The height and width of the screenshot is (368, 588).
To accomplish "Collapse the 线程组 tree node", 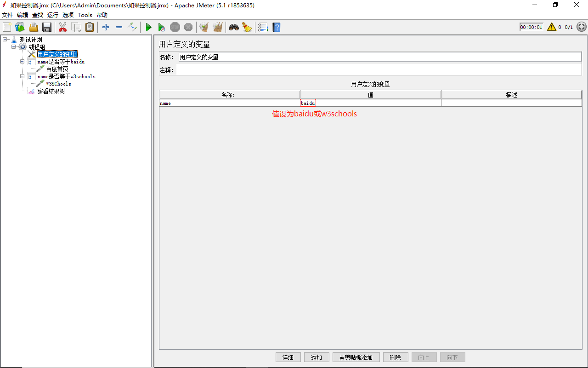I will click(x=14, y=47).
